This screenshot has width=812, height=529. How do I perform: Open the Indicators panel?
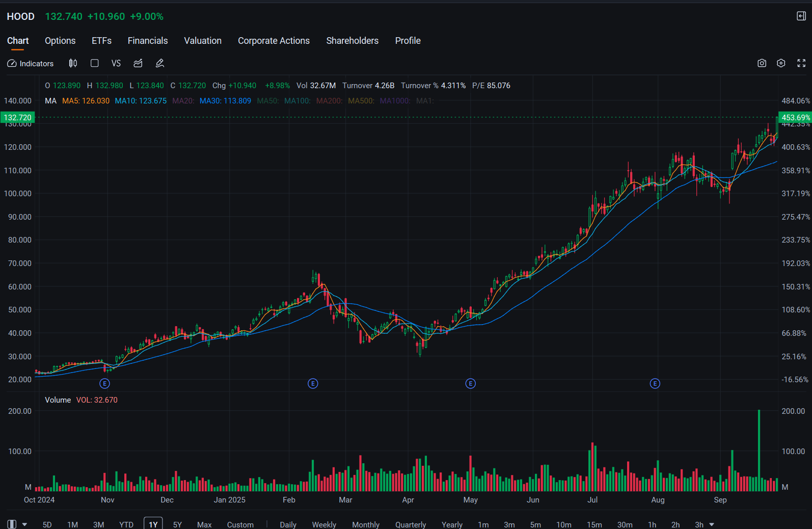(31, 64)
